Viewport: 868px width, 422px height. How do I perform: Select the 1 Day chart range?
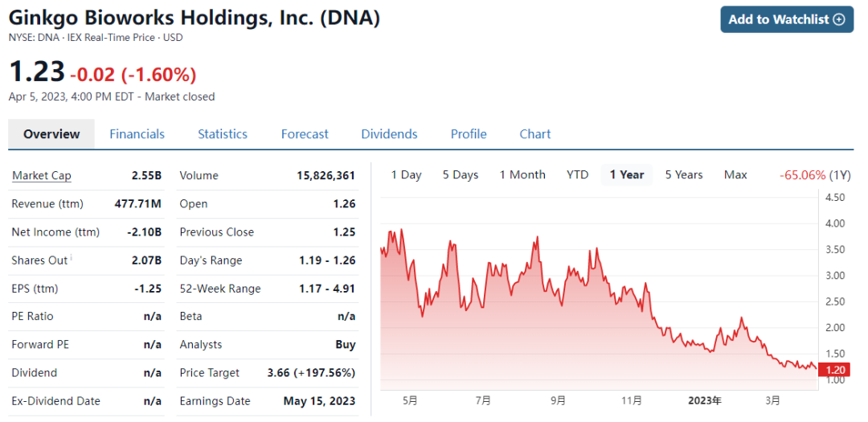tap(406, 175)
